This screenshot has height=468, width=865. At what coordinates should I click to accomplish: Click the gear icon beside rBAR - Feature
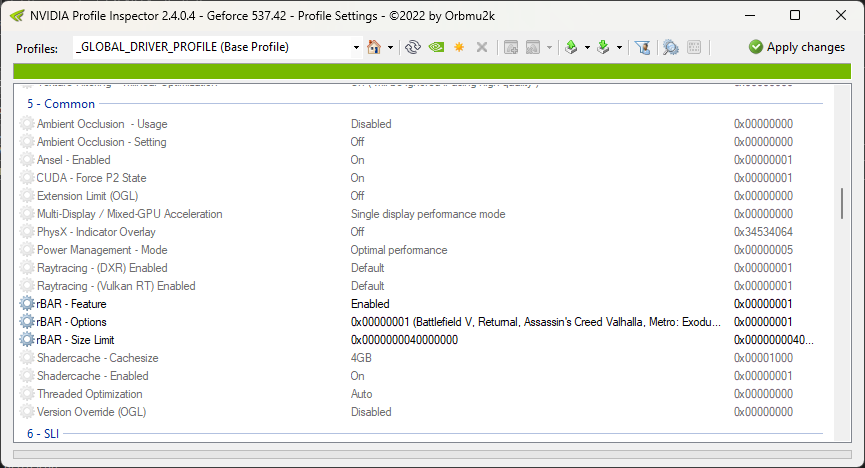click(x=27, y=304)
